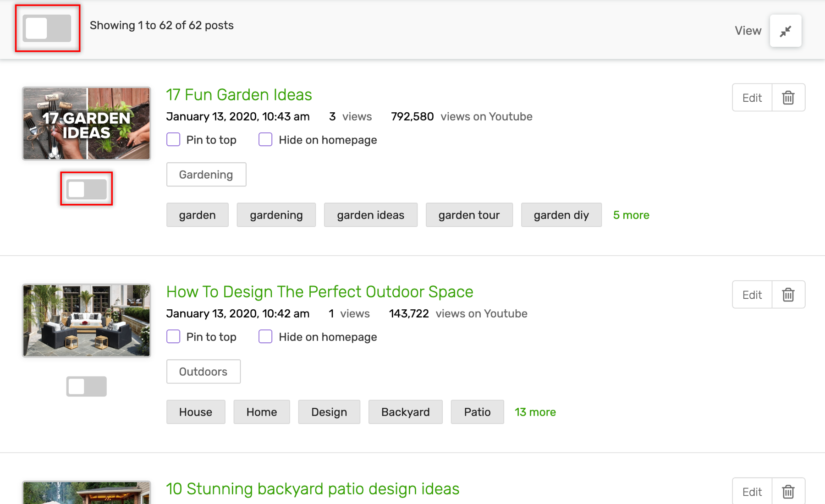
Task: Check Hide on homepage for Perfect Outdoor Space post
Action: tap(265, 336)
